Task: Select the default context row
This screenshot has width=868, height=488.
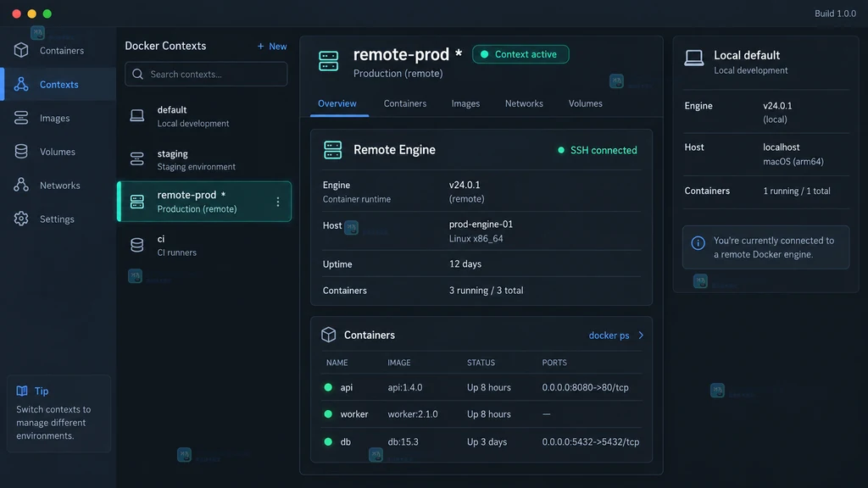Action: [x=204, y=116]
